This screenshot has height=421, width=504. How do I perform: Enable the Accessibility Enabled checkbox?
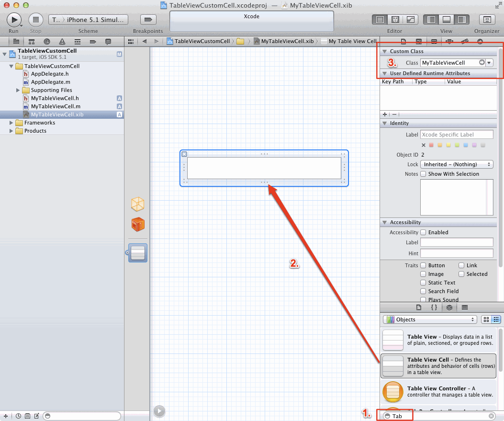click(423, 232)
